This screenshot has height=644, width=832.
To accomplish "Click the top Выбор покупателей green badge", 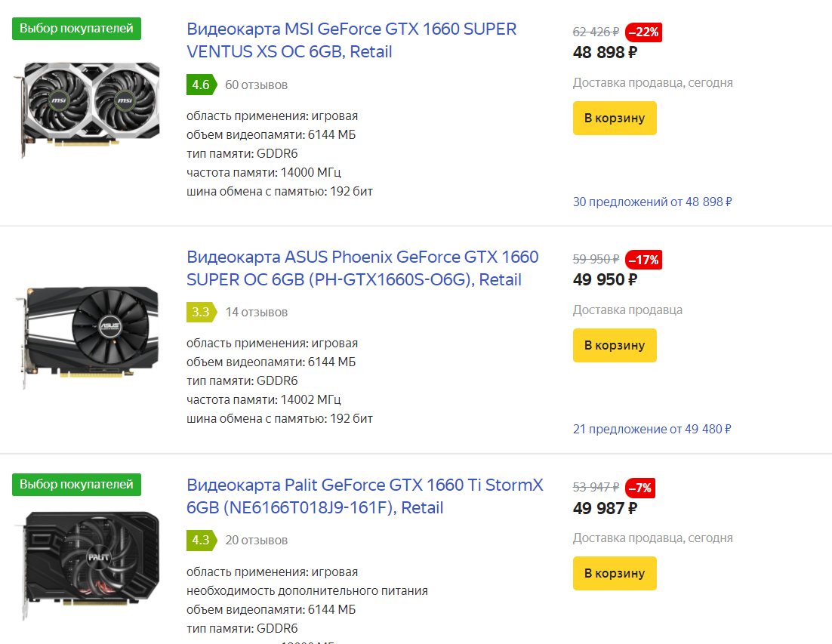I will coord(76,28).
